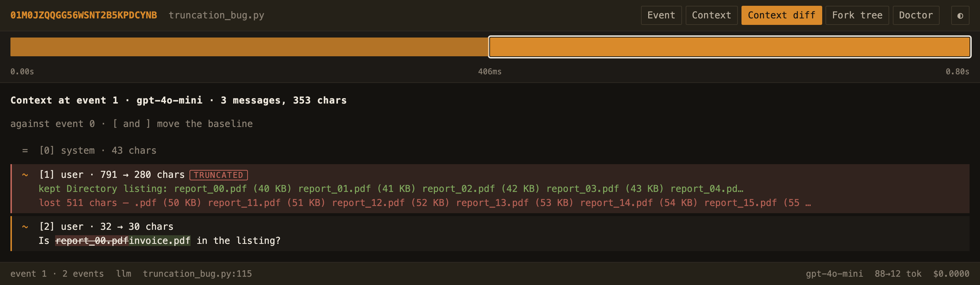The image size is (980, 285).
Task: Click the 0.00s timeline start label
Action: coord(22,72)
